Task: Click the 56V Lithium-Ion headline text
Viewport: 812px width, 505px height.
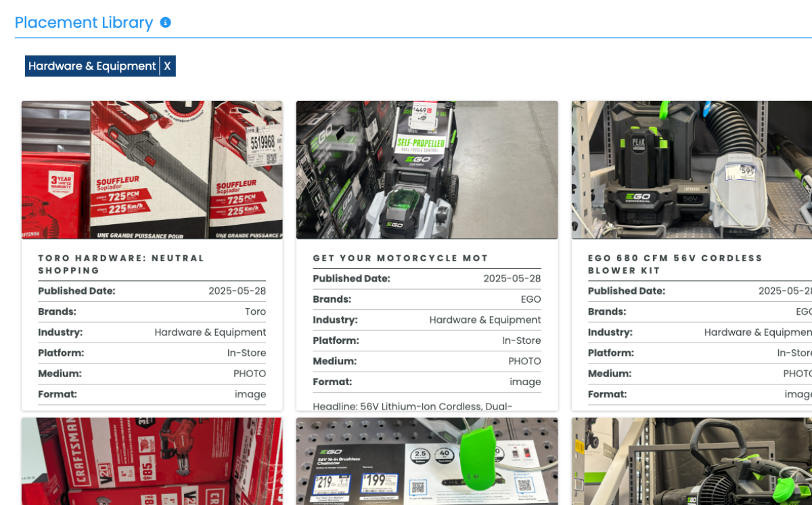Action: tap(413, 406)
